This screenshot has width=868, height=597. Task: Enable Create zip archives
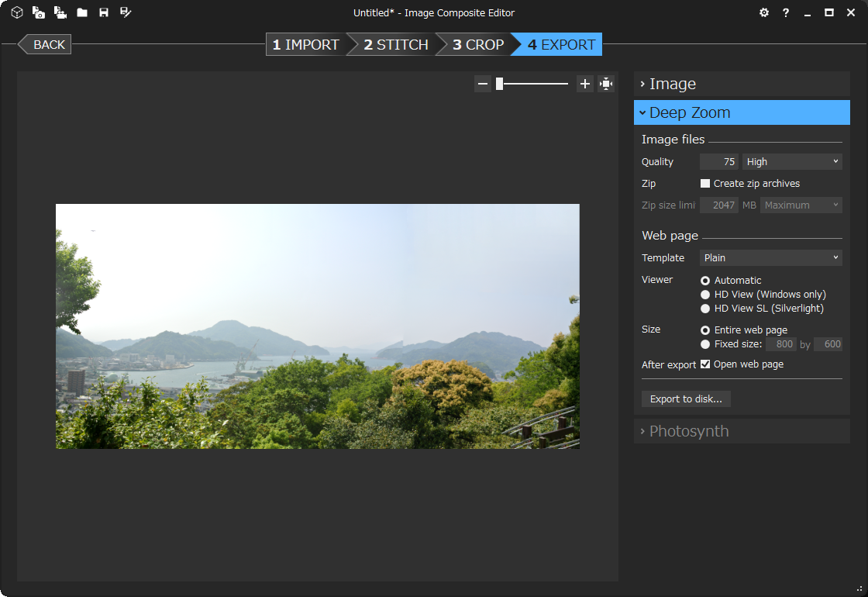pos(705,183)
